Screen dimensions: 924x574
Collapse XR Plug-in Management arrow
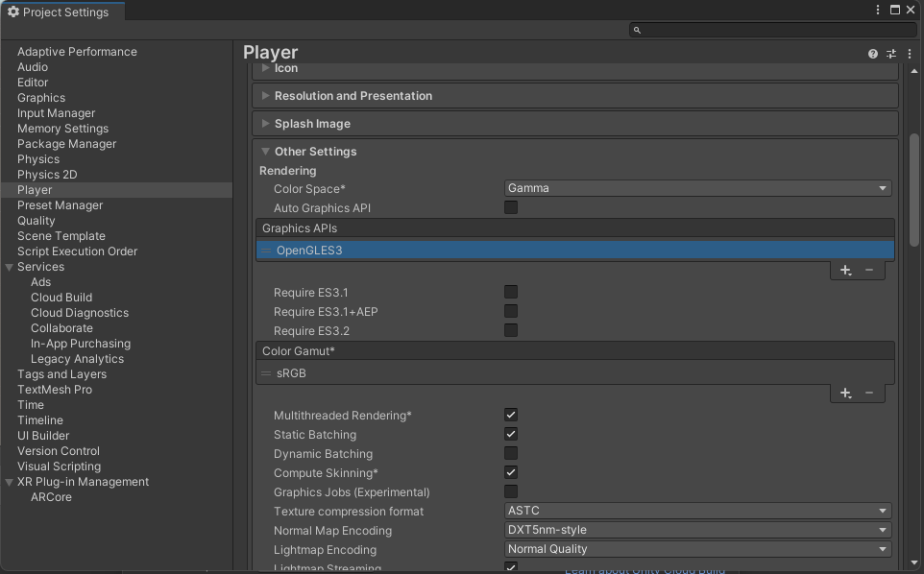[9, 482]
